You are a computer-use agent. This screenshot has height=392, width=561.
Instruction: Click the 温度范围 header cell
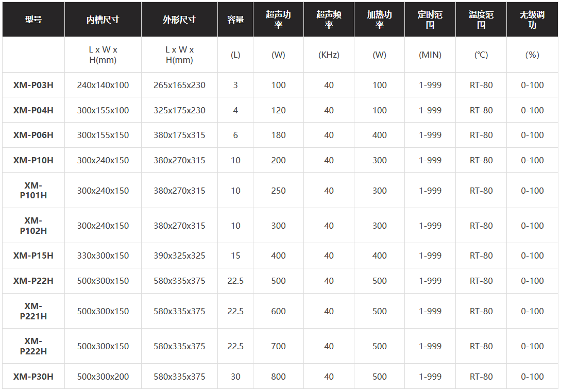point(481,20)
